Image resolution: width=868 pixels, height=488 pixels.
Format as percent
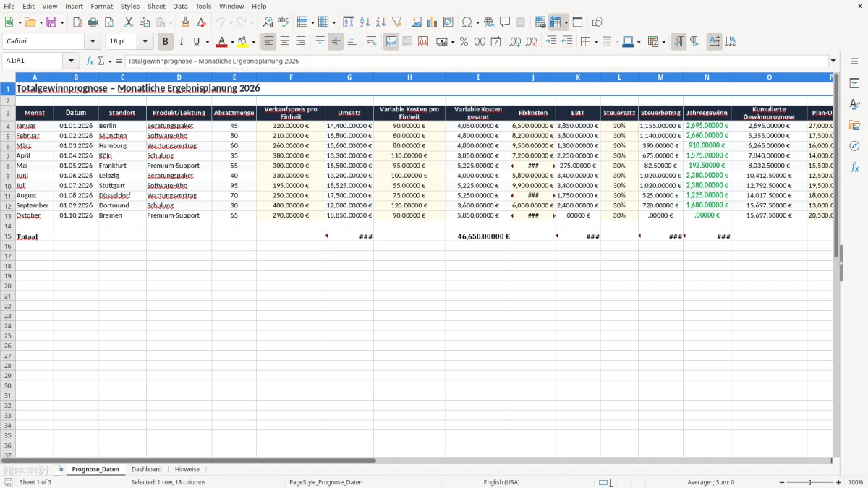464,42
